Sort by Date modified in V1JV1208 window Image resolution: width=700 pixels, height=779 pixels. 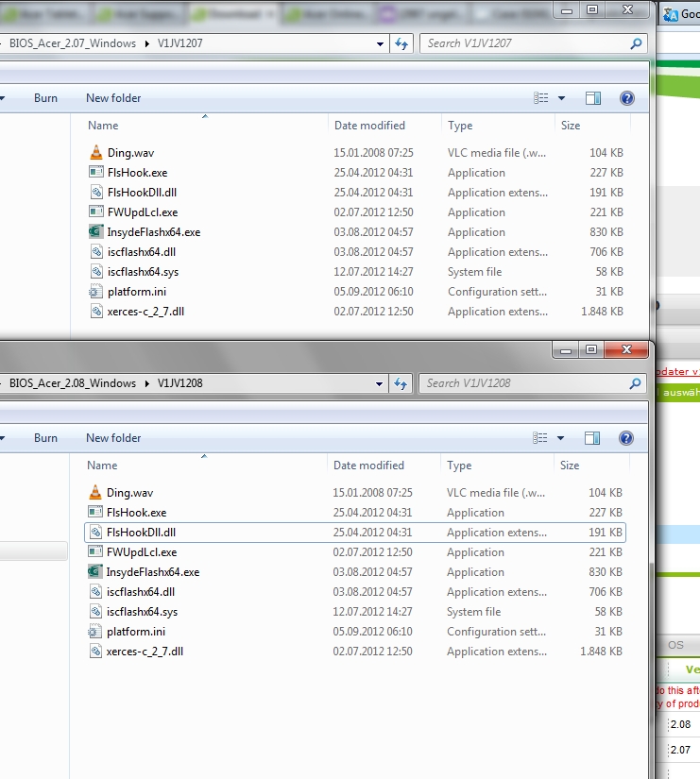[x=368, y=465]
